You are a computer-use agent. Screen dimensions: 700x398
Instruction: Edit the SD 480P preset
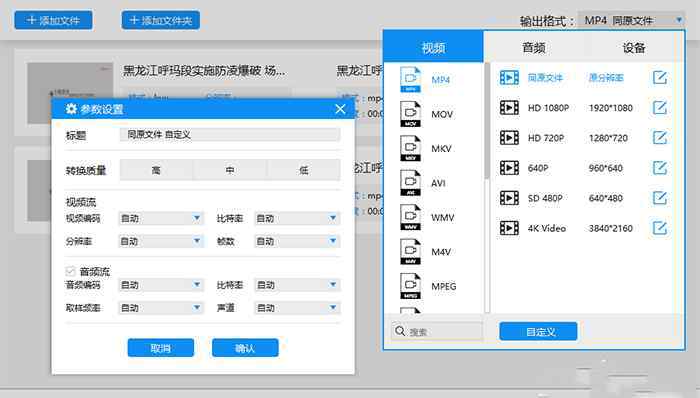(x=660, y=198)
